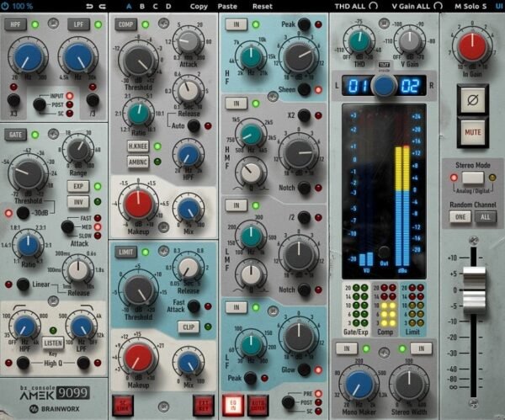Select preset slot B

tap(142, 6)
